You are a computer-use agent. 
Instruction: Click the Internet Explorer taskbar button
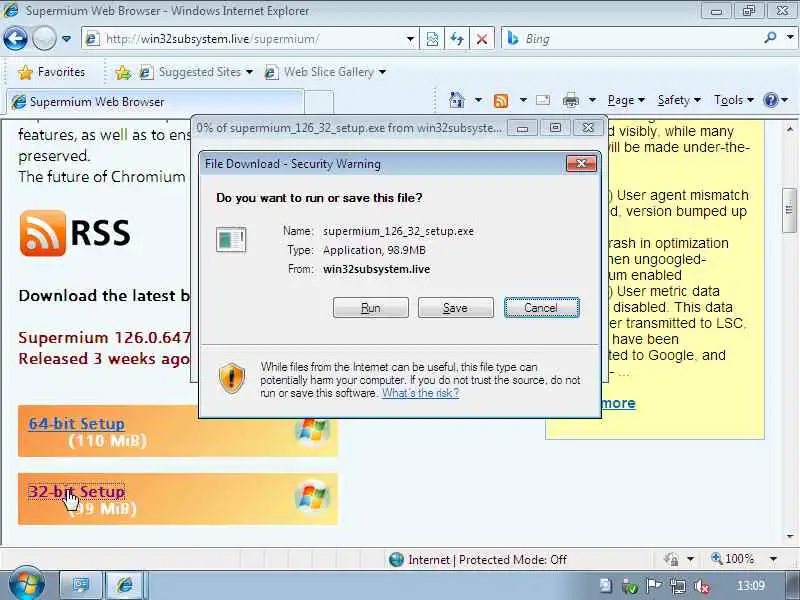click(x=124, y=584)
